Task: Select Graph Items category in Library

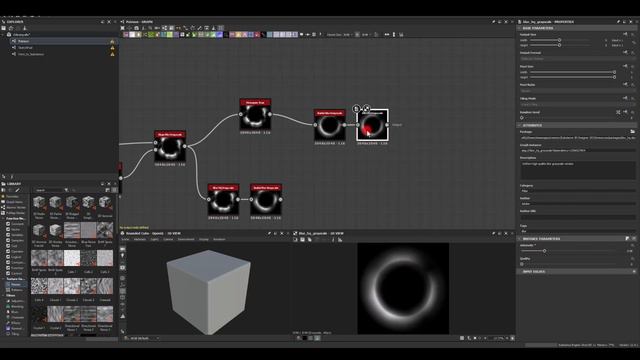Action: 14,202
